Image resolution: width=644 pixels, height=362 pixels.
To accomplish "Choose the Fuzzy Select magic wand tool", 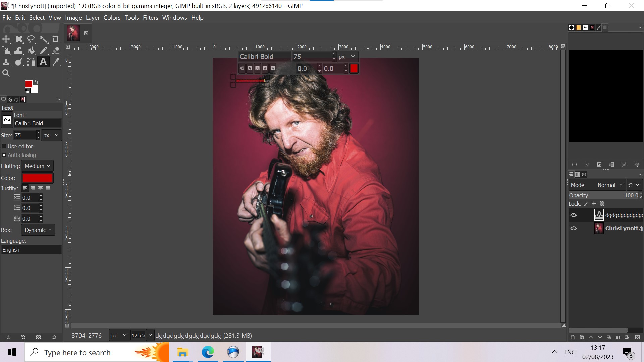I will pos(44,39).
